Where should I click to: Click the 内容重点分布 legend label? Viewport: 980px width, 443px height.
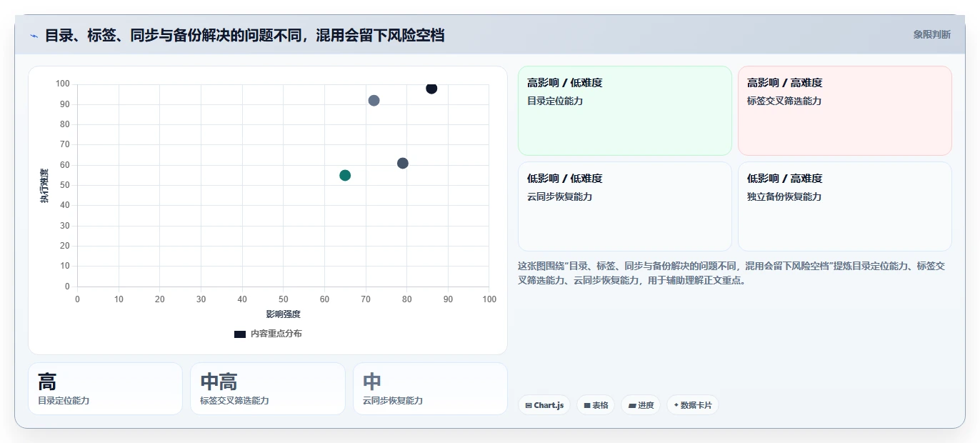tap(276, 334)
